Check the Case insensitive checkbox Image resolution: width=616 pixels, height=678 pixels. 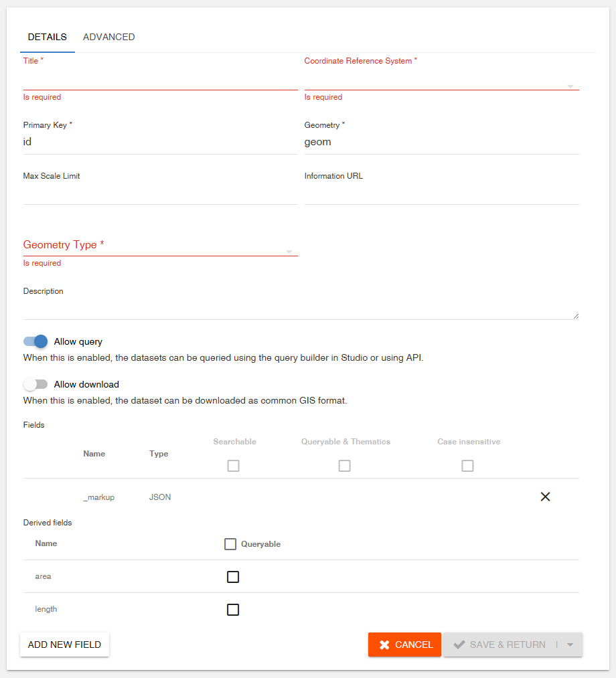(467, 465)
